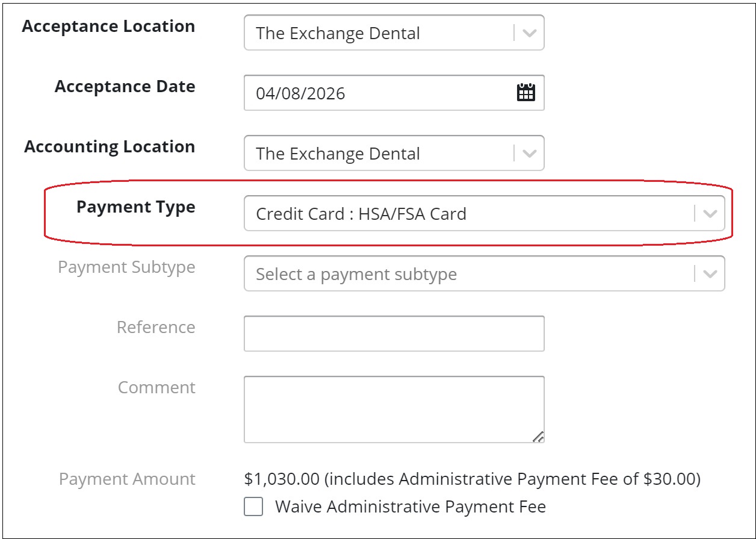Click the $1,030.00 payment amount text
This screenshot has height=539, width=756.
[281, 479]
